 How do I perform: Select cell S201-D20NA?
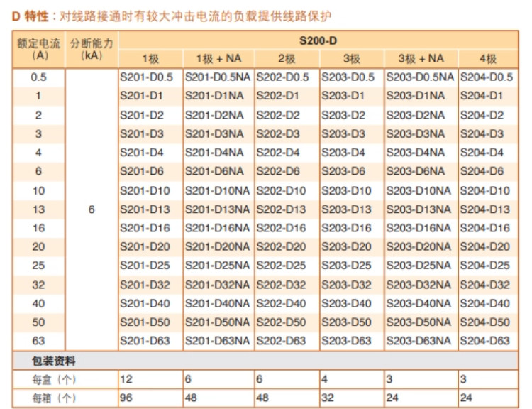coord(218,246)
